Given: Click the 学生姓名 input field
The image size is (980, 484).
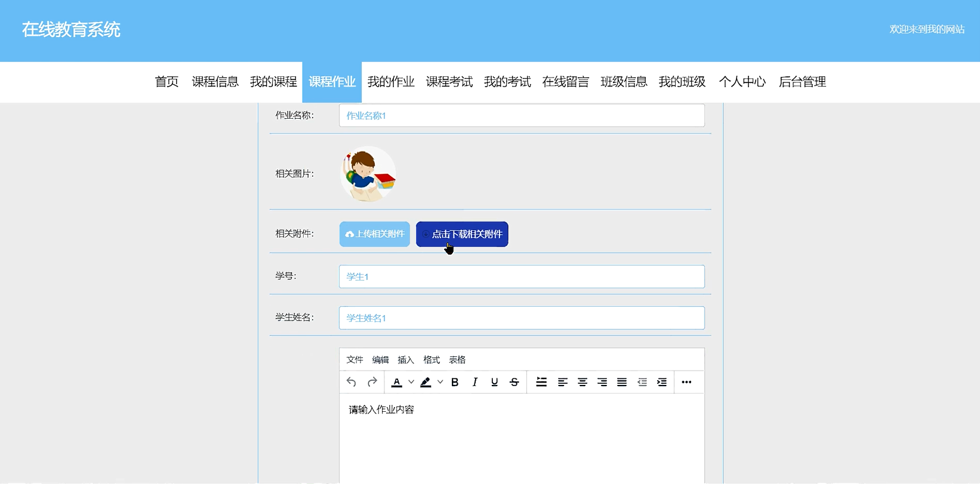Looking at the screenshot, I should pos(522,318).
